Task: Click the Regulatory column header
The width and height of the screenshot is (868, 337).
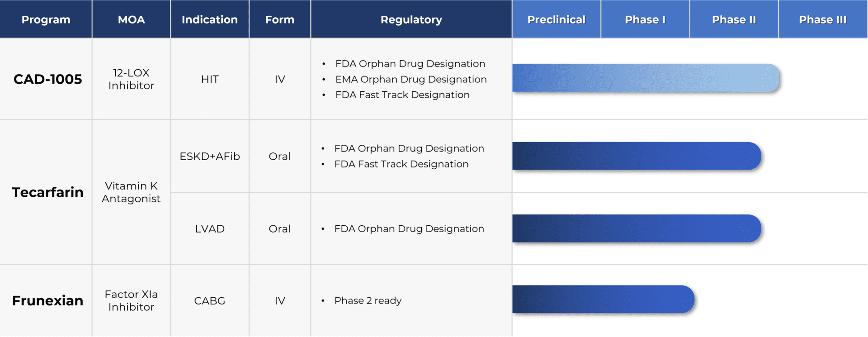Action: (411, 19)
